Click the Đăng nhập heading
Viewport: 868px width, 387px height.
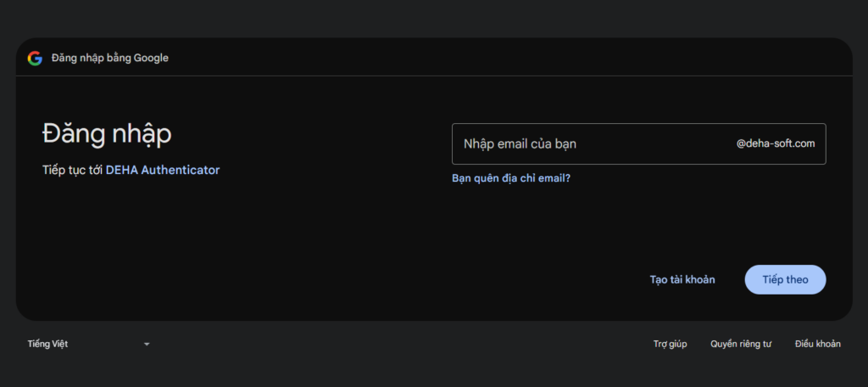click(107, 135)
